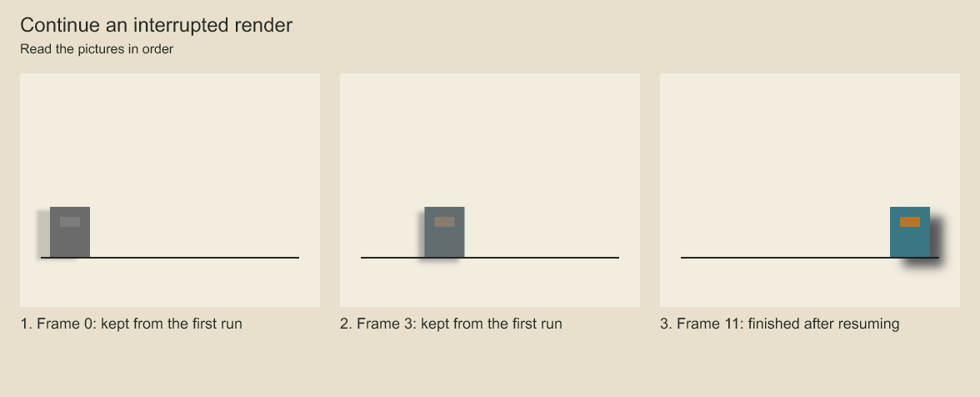
Task: Click the subtitle "Read the pictures in order"
Action: [x=97, y=48]
